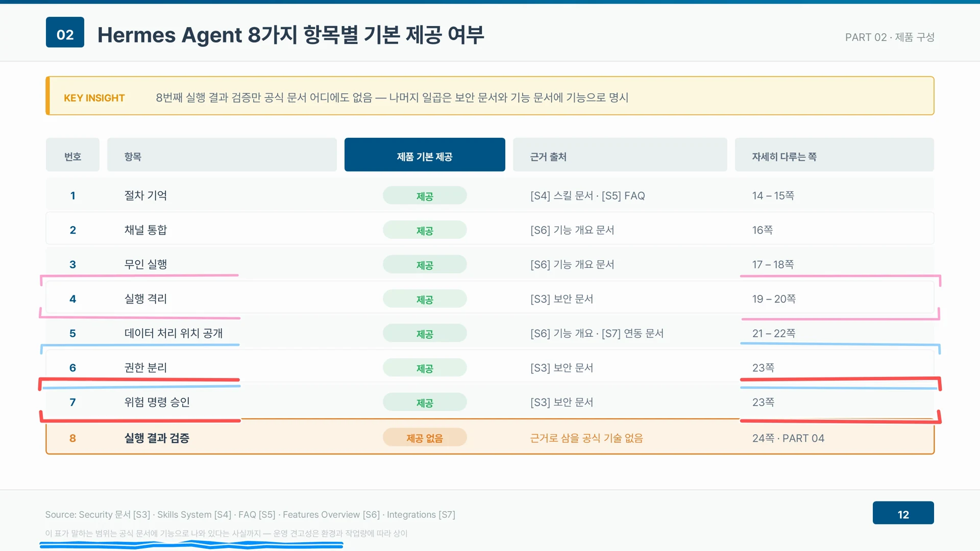
Task: Click the '19 – 20쪽' page reference
Action: (774, 299)
